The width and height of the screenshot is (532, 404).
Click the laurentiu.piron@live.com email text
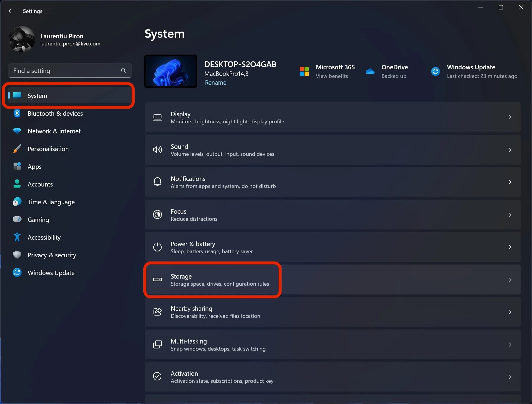click(x=70, y=44)
